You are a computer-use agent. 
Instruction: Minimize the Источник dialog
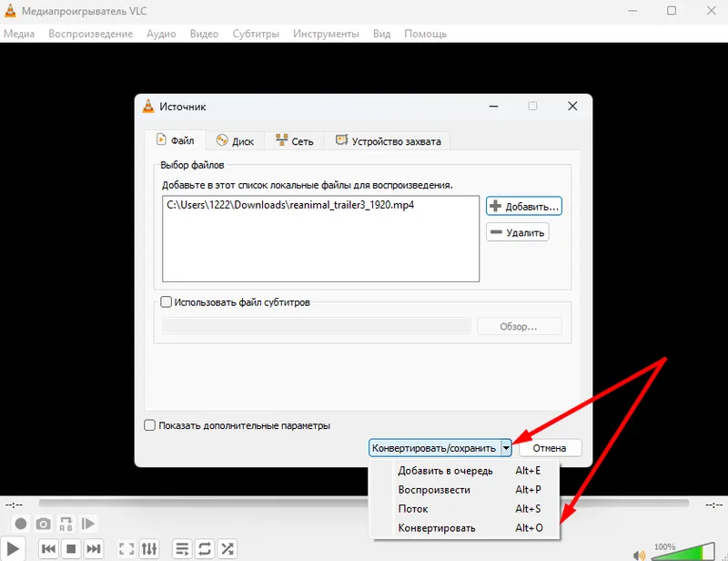493,106
